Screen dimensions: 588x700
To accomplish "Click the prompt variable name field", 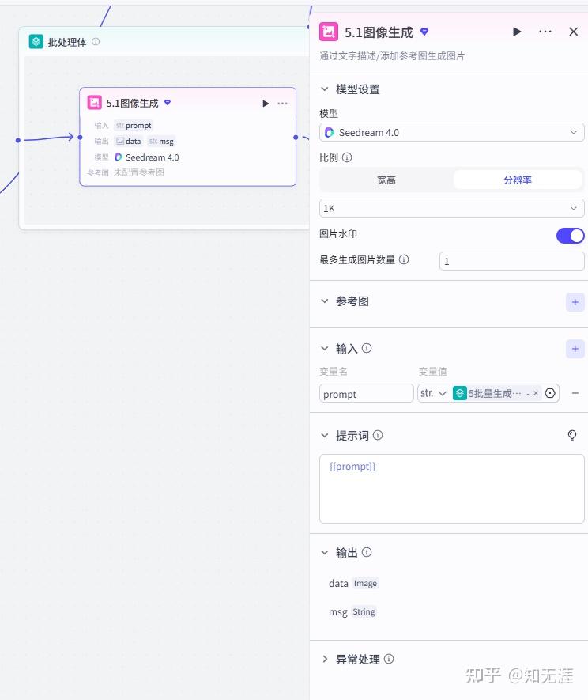I will point(366,394).
